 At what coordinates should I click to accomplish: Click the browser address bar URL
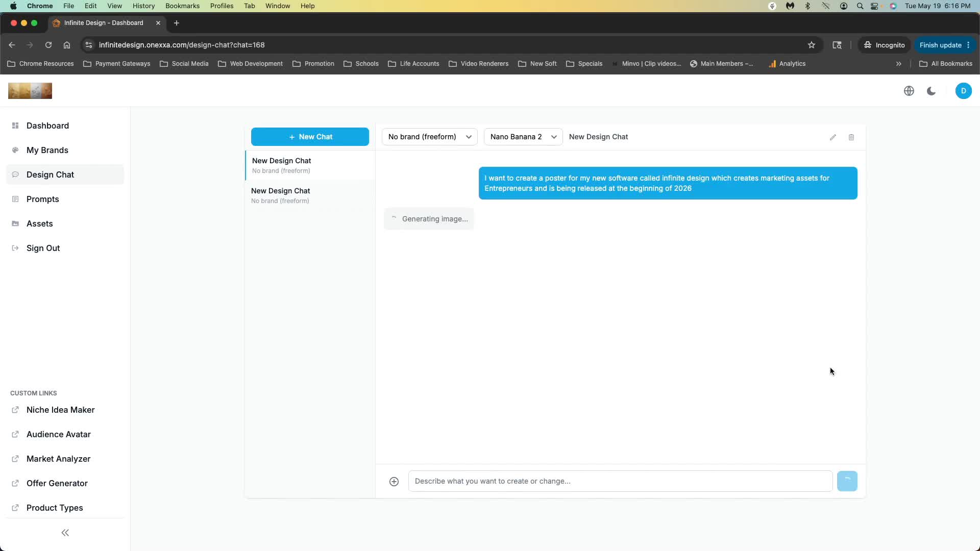(x=182, y=45)
